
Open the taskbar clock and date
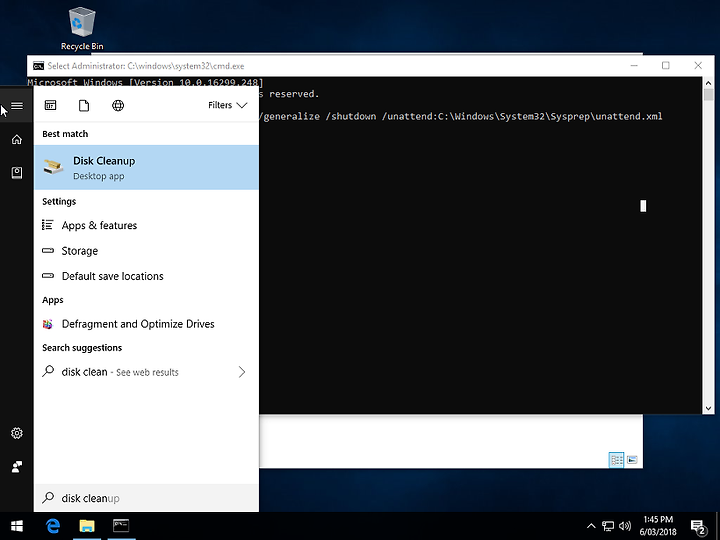[658, 526]
